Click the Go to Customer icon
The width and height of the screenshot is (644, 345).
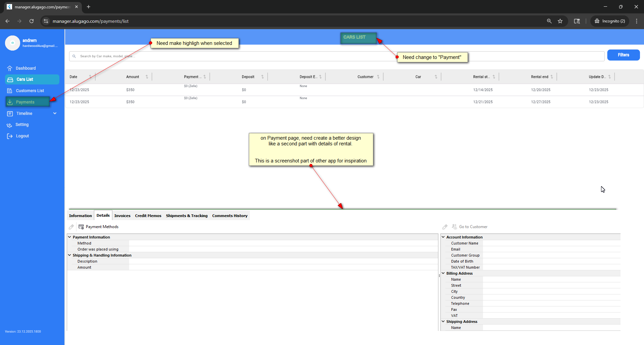[x=454, y=227]
